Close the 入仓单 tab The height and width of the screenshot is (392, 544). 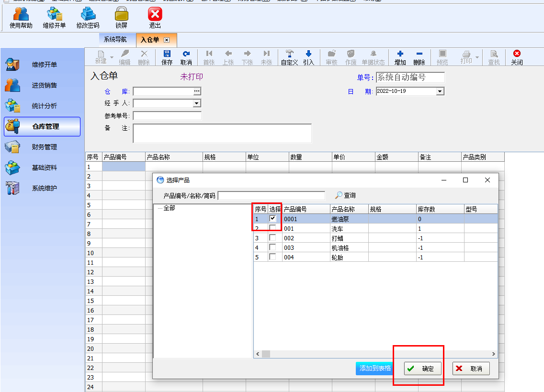tap(167, 40)
